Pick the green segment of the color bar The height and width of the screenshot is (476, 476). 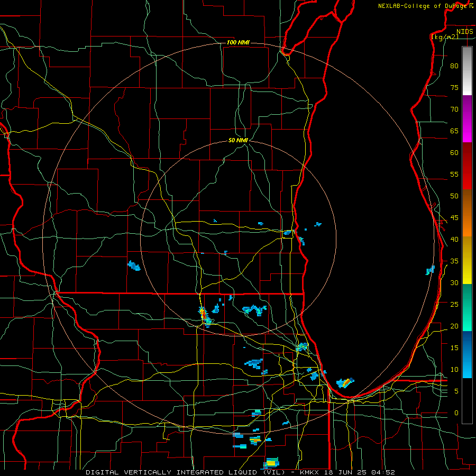coord(467,307)
